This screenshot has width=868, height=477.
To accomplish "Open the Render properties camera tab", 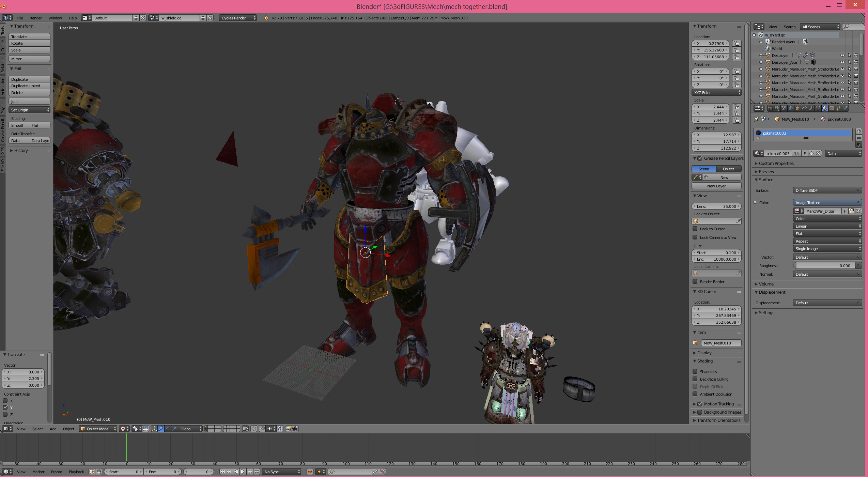I will click(771, 108).
